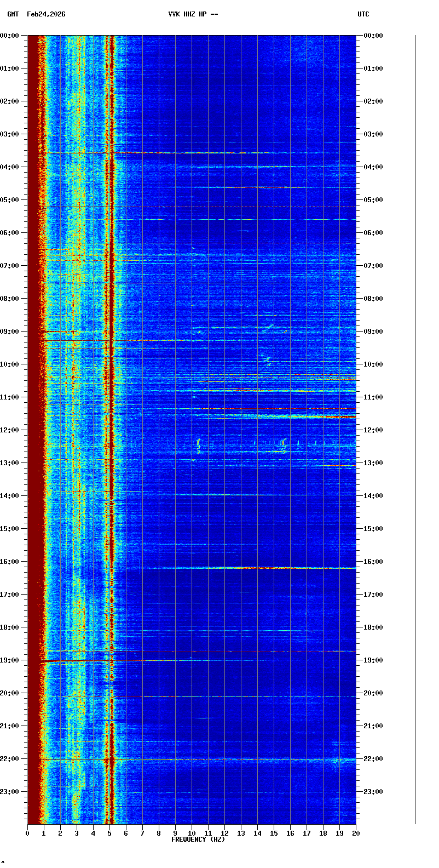
Task: Select the 16:00 marker on UTC axis
Action: pos(373,562)
